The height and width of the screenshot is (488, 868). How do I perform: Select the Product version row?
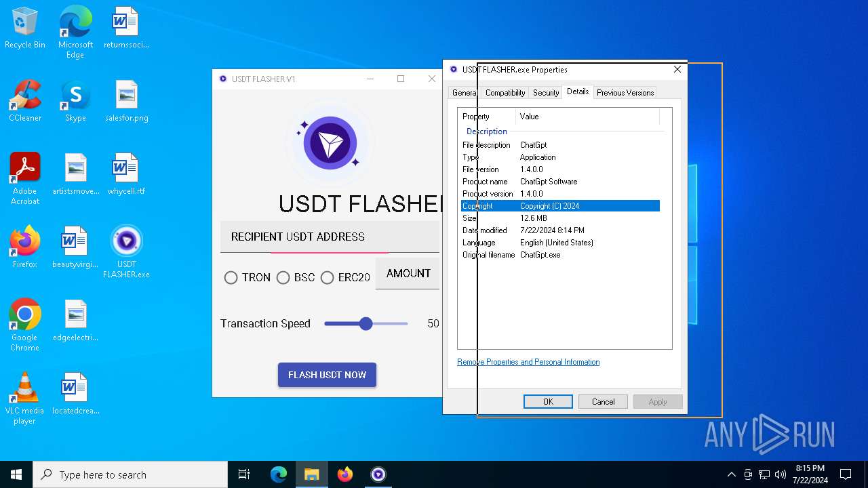560,194
